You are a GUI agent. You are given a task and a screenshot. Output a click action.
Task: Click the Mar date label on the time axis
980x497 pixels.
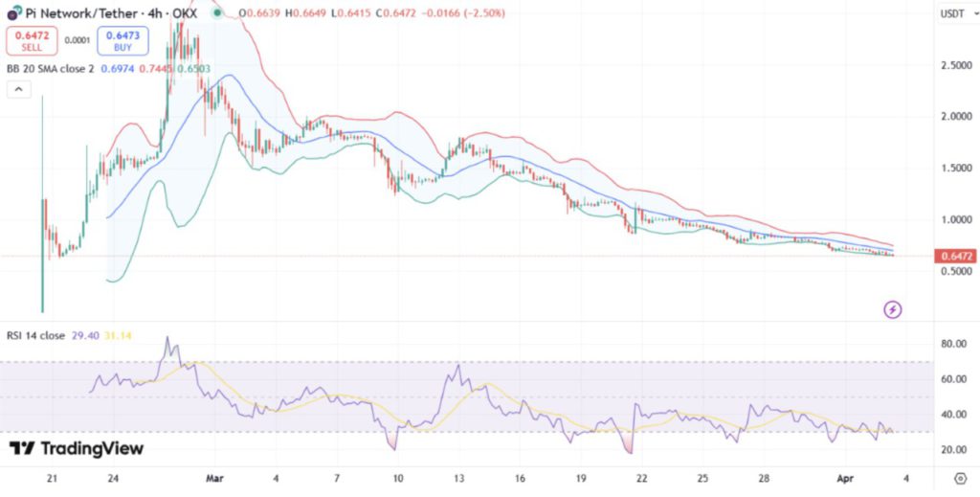pos(214,479)
